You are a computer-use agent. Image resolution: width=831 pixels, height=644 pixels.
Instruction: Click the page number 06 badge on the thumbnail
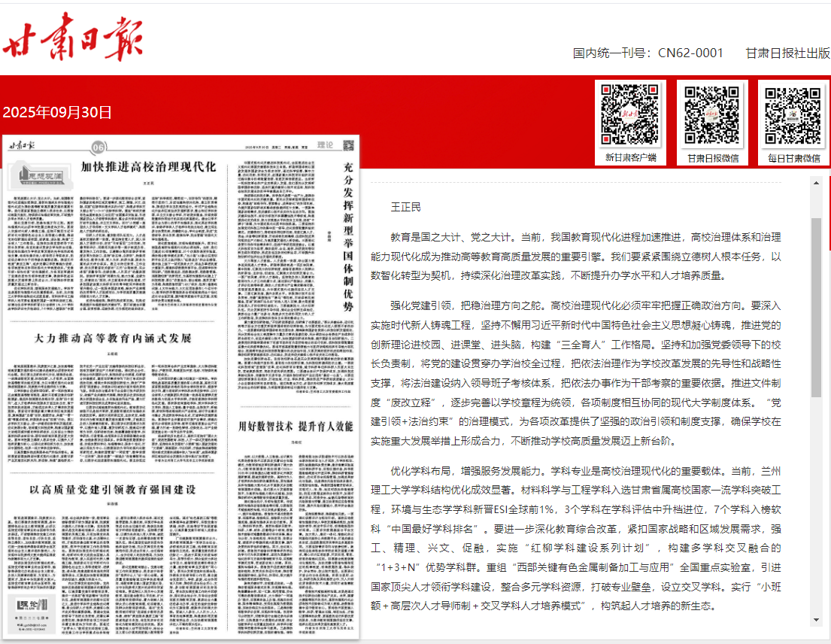pos(98,147)
